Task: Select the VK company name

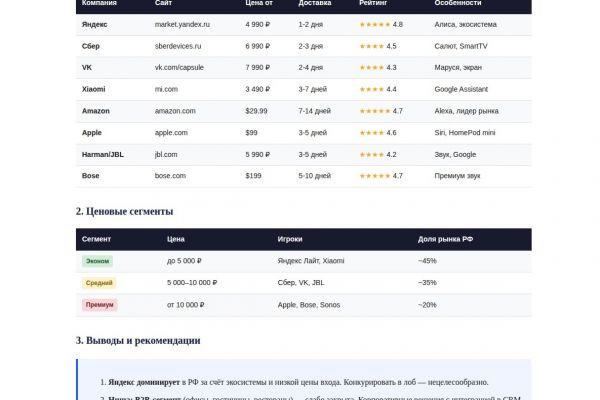Action: (87, 68)
